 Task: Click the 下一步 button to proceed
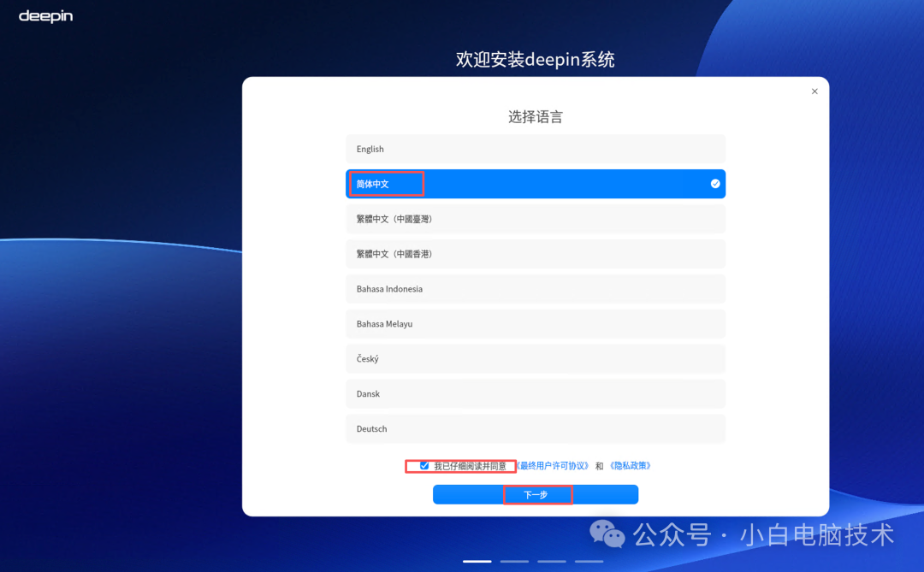[536, 494]
